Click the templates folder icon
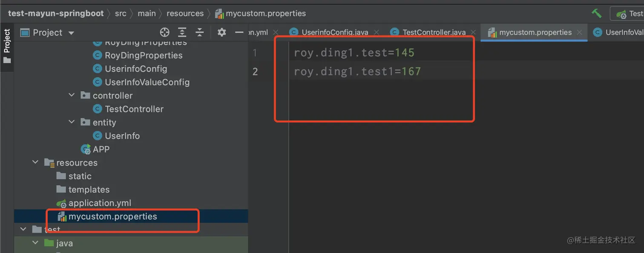Viewport: 644px width, 253px height. [61, 190]
